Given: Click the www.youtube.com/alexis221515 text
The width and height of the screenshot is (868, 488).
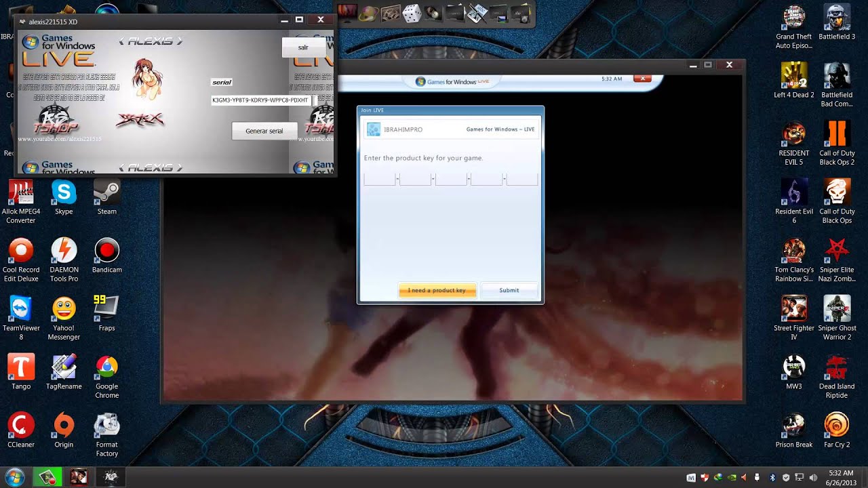Looking at the screenshot, I should click(60, 139).
